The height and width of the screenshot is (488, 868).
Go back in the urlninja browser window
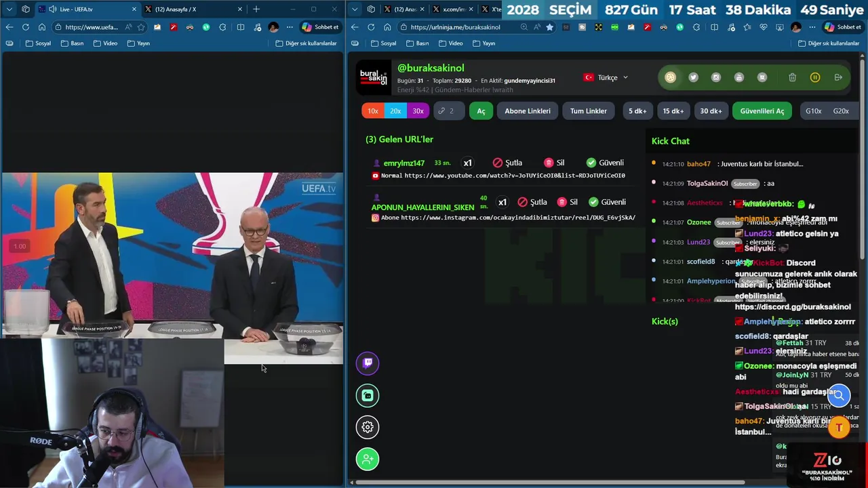pos(354,27)
